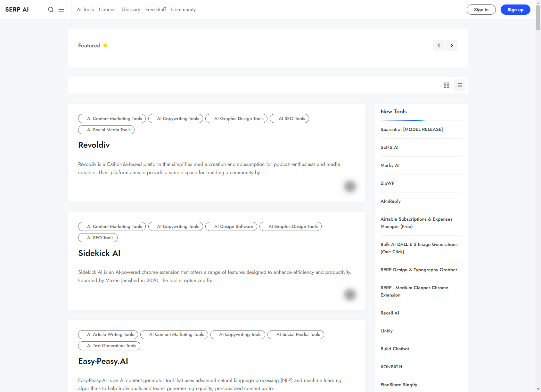
Task: Select the AI Text Generation Tools tag
Action: [109, 346]
